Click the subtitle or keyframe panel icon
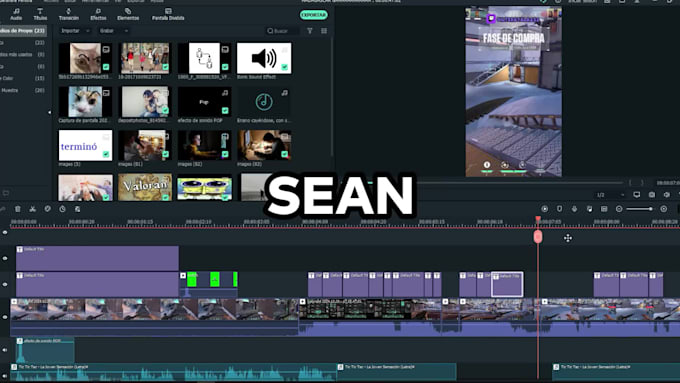 click(604, 209)
